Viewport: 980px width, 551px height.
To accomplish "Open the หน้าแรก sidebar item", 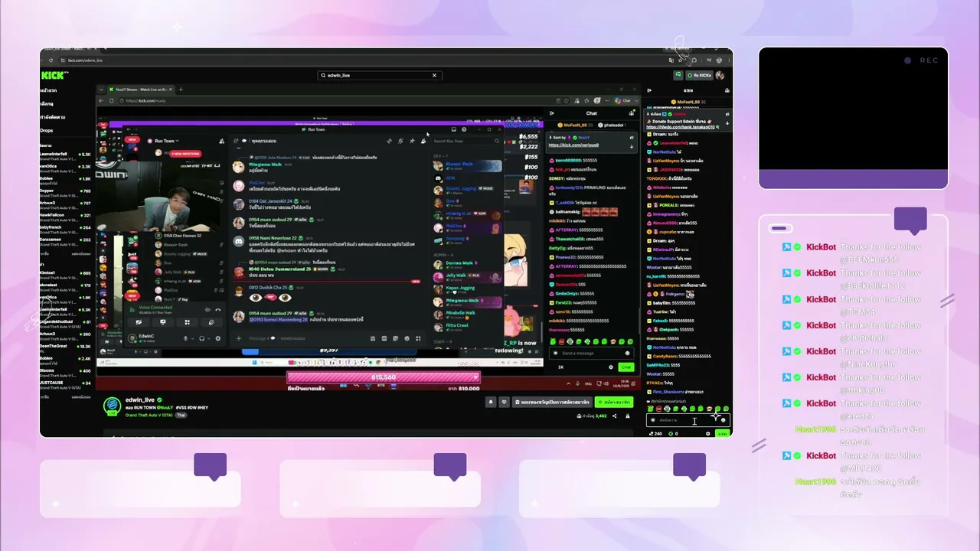I will 48,90.
